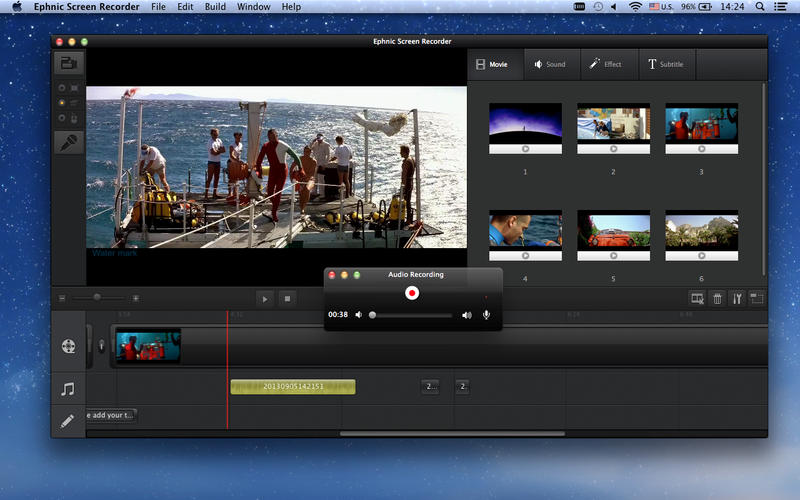Open the File menu
Viewport: 800px width, 500px height.
[x=158, y=7]
